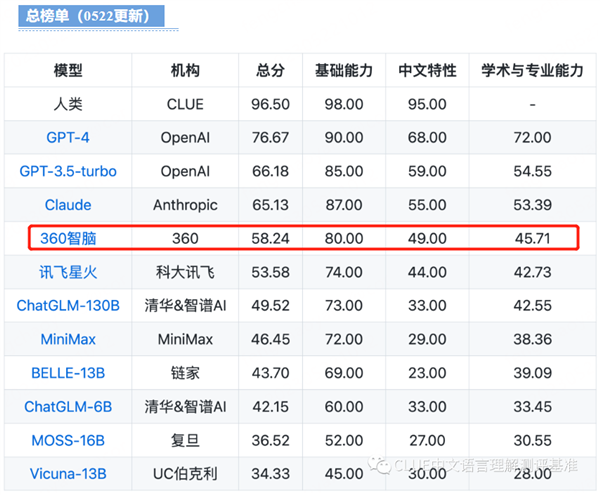The image size is (600, 495).
Task: Click the BELLE-13B model link
Action: pos(68,372)
